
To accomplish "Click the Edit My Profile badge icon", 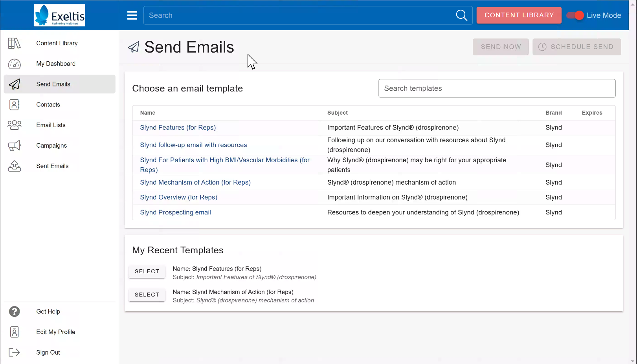I will pyautogui.click(x=15, y=332).
